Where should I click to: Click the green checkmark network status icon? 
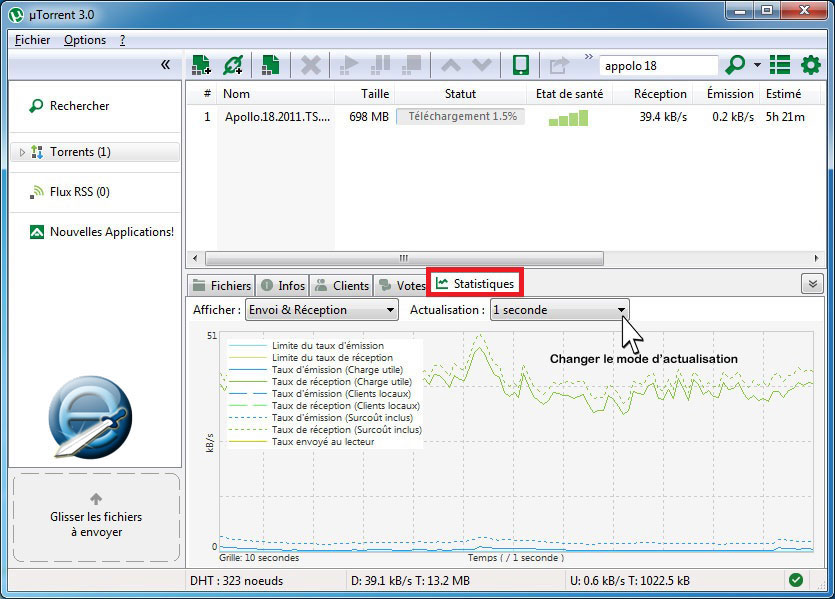coord(796,580)
